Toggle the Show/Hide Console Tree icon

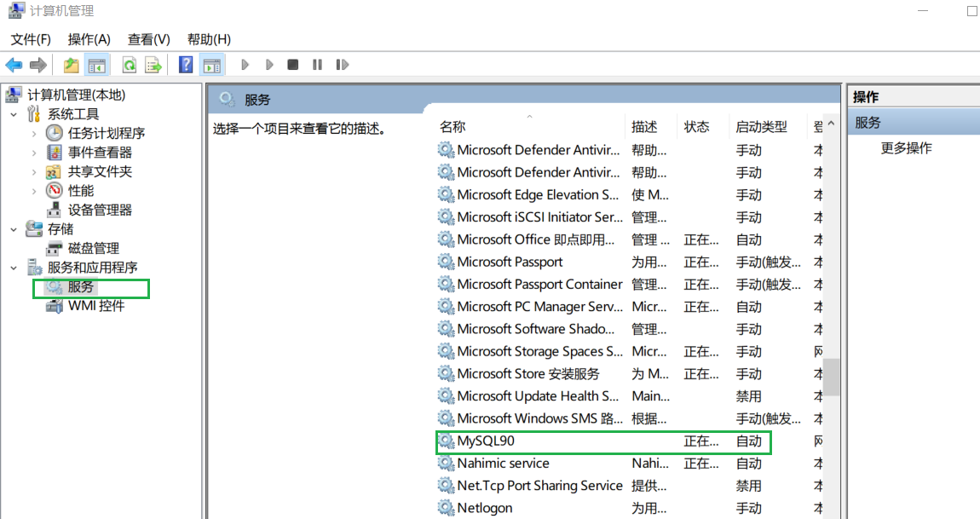(x=97, y=65)
